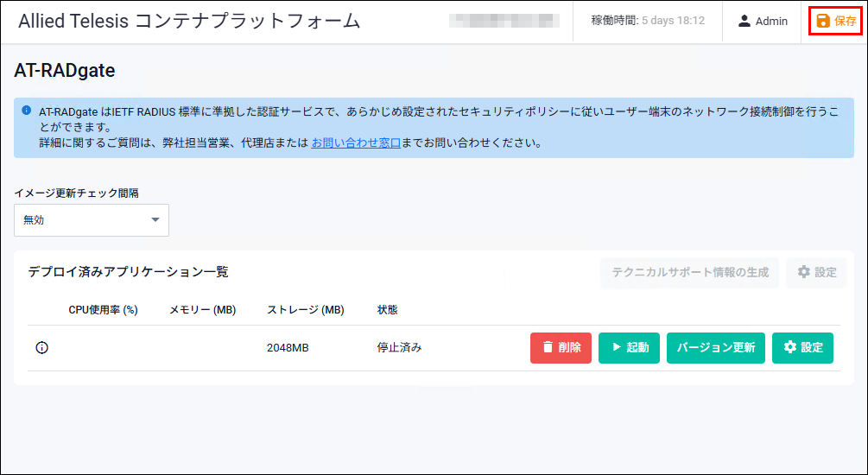Start the application with 起動 button
The image size is (868, 475).
(x=629, y=348)
